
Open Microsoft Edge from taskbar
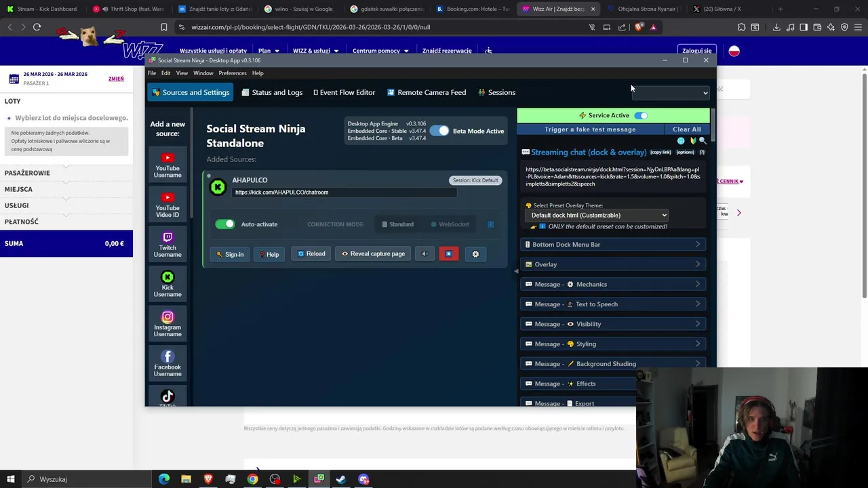[163, 479]
